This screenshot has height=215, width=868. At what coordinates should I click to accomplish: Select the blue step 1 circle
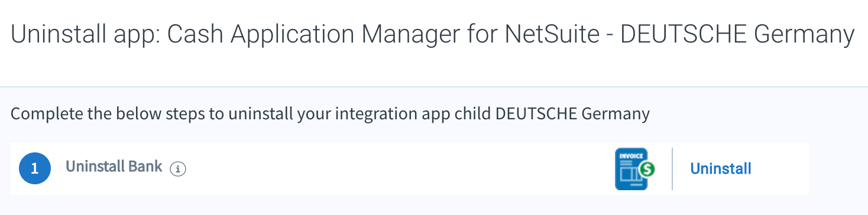pyautogui.click(x=34, y=168)
